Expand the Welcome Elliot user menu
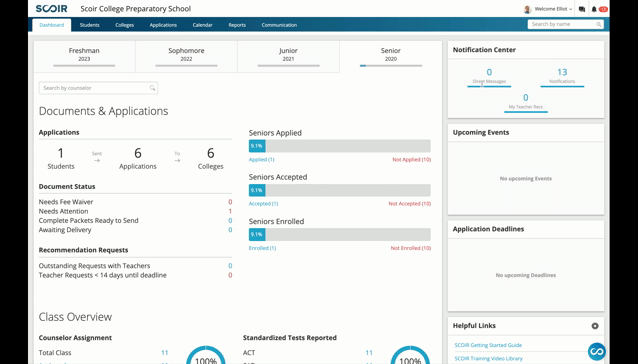The width and height of the screenshot is (638, 364). pyautogui.click(x=553, y=9)
